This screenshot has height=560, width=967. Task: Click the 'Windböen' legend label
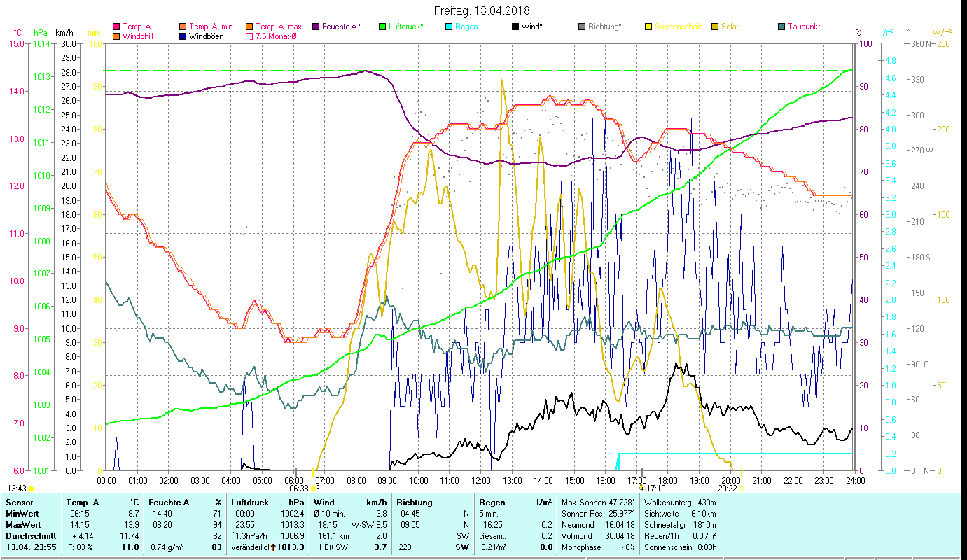[207, 36]
